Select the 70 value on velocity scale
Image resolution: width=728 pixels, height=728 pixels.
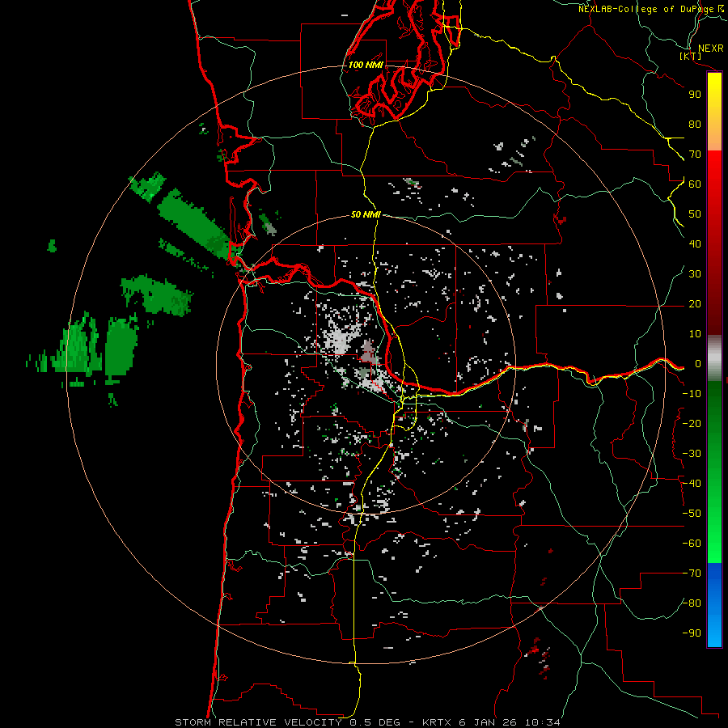[695, 154]
